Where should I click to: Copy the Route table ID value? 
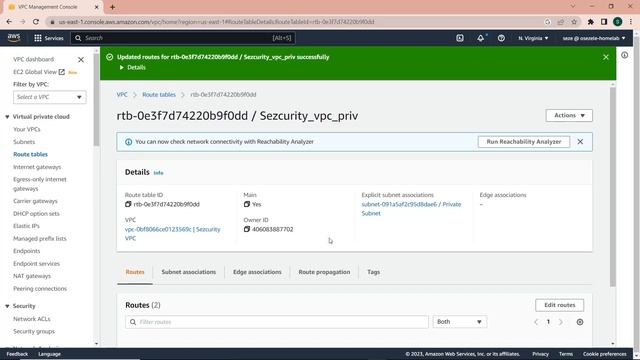128,204
